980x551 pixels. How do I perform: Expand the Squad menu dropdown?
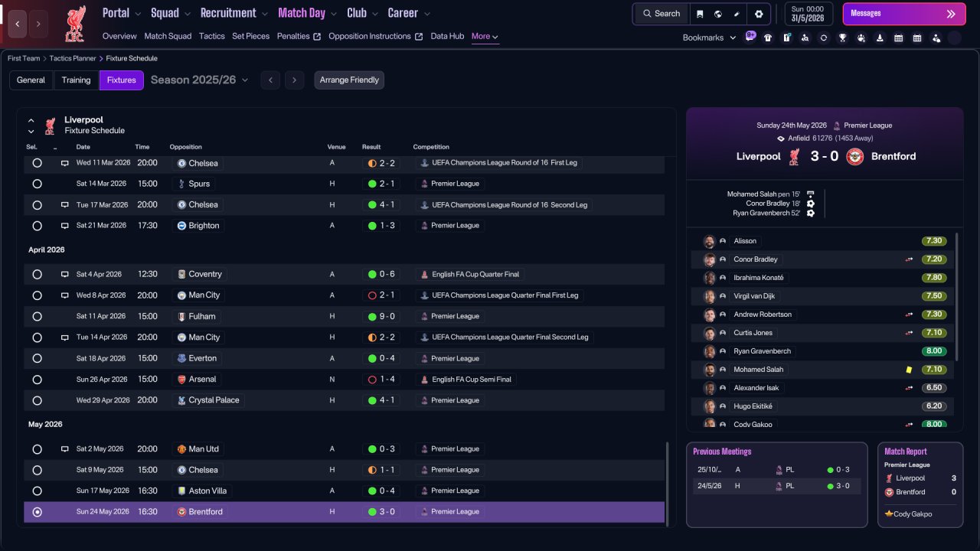point(188,14)
